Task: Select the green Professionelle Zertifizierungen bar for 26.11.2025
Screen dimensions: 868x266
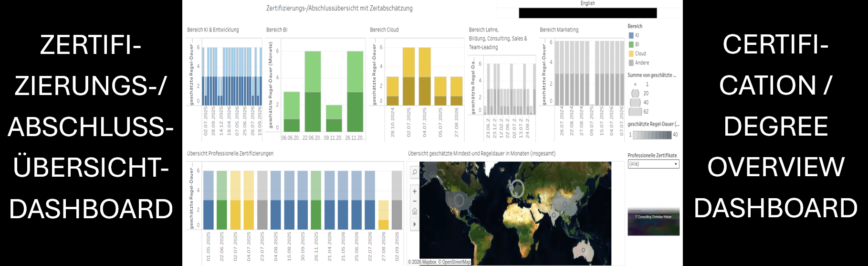Action: (316, 200)
